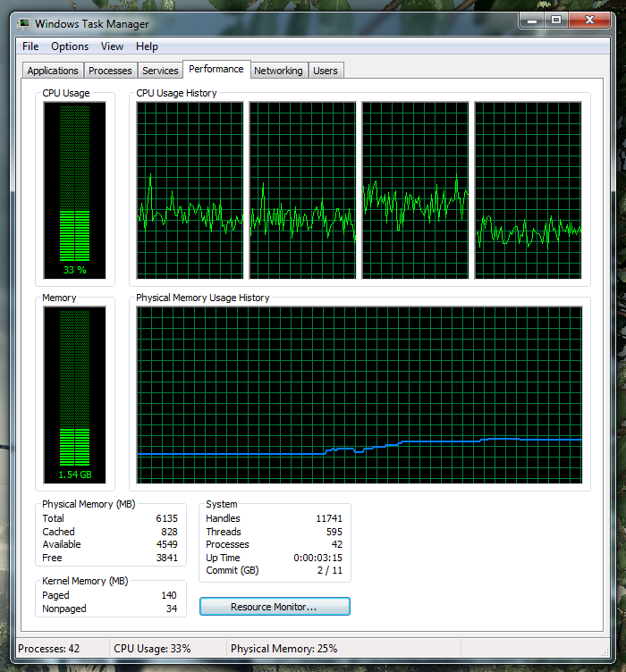
Task: Click the CPU Usage meter showing 33 %
Action: point(74,190)
